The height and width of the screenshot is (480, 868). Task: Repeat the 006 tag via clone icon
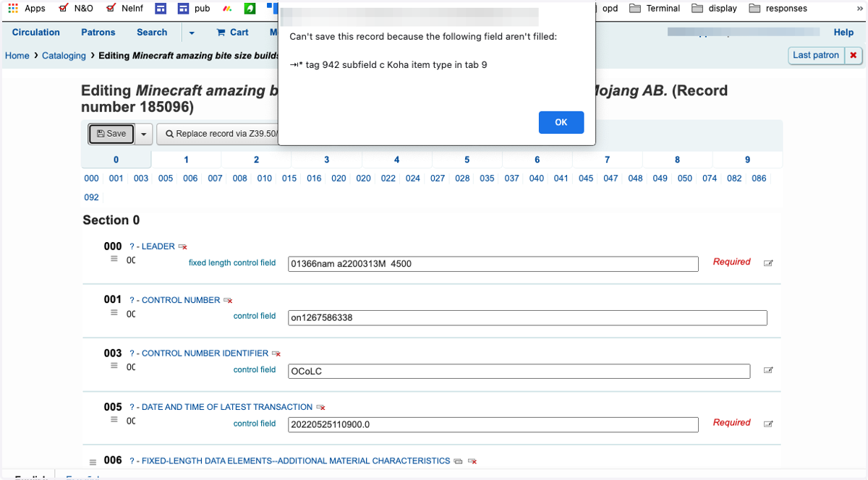[x=458, y=461]
